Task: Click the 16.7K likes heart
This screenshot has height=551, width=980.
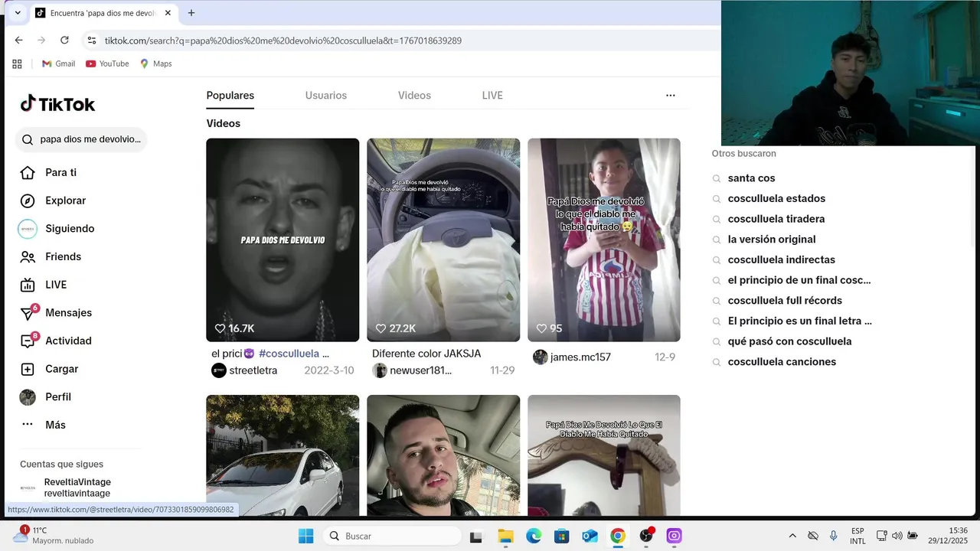Action: 220,328
